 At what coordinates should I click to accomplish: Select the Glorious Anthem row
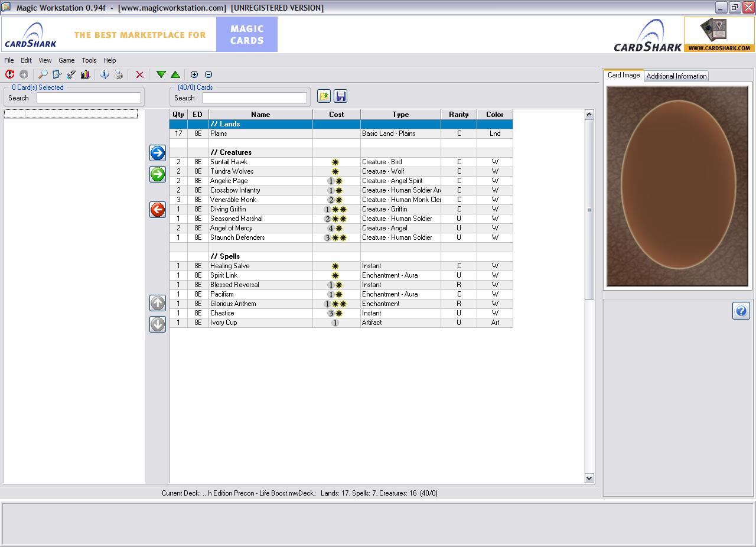(x=341, y=304)
